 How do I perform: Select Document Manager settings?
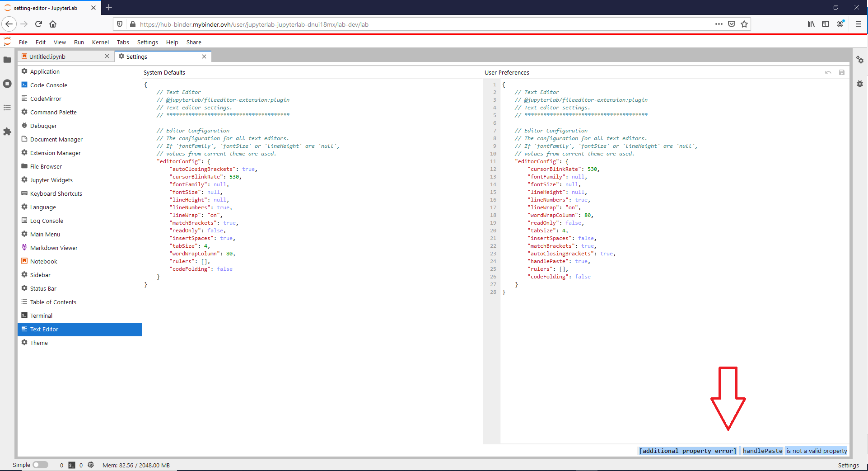pyautogui.click(x=79, y=139)
